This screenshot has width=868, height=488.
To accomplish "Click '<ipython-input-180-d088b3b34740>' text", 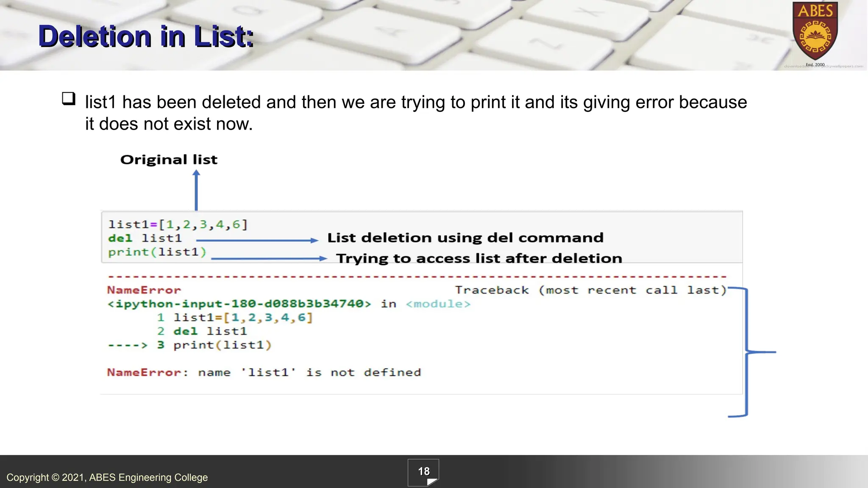I will coord(239,304).
